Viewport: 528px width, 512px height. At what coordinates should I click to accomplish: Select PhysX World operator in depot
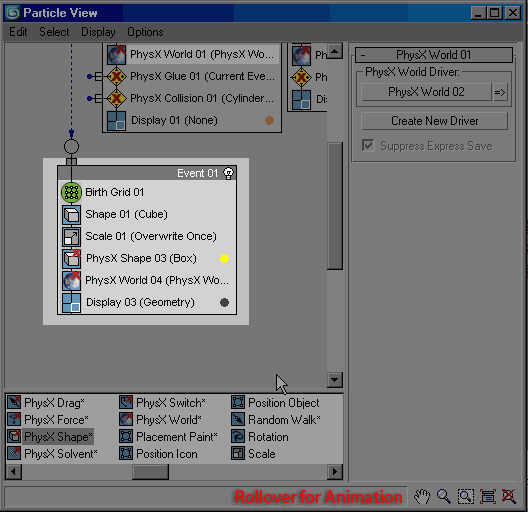pos(161,420)
